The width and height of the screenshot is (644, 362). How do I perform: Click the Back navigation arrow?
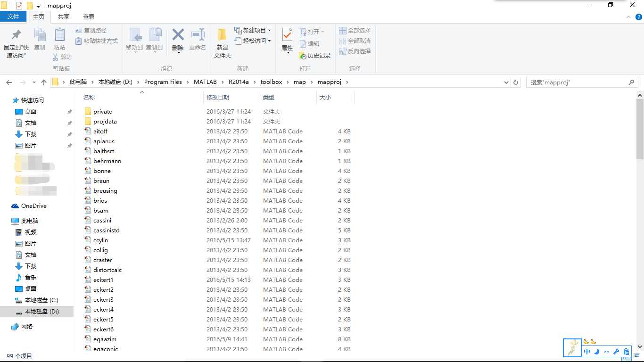click(x=9, y=82)
